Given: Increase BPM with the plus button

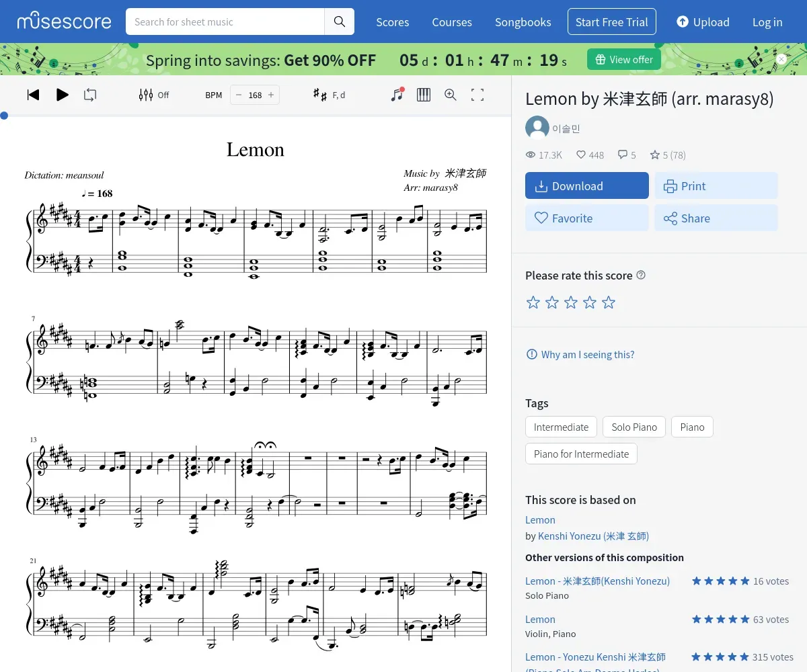Looking at the screenshot, I should (271, 95).
